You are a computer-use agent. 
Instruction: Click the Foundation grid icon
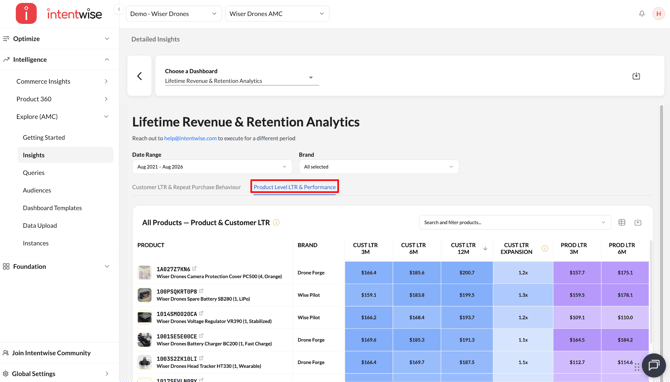pyautogui.click(x=6, y=266)
